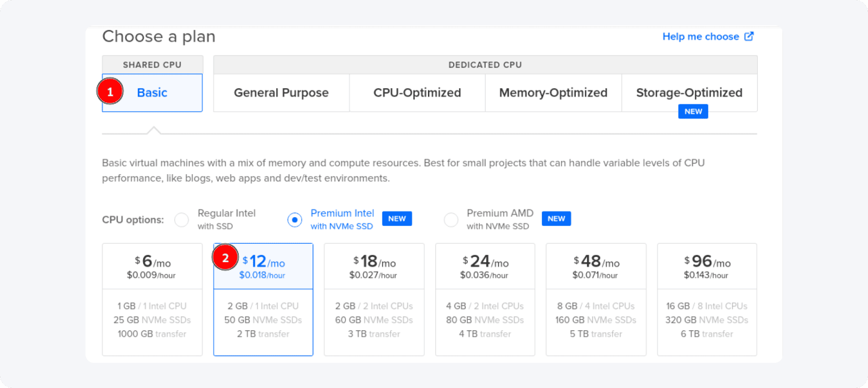Image resolution: width=868 pixels, height=388 pixels.
Task: Click the NEW badge under Storage-Optimized
Action: tap(693, 111)
